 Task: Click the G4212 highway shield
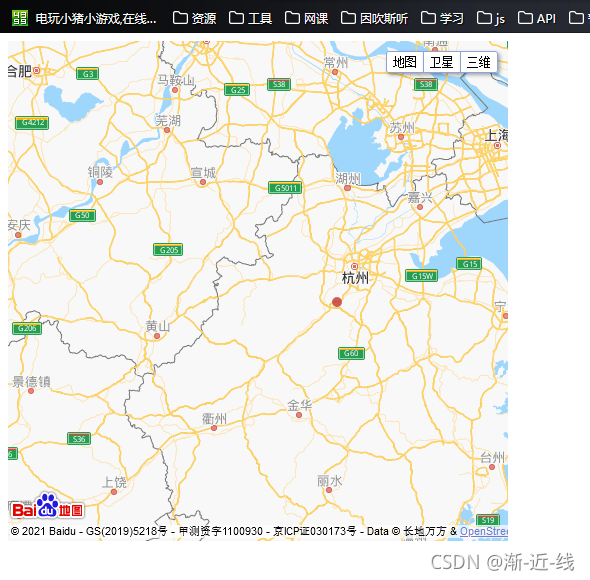click(32, 123)
